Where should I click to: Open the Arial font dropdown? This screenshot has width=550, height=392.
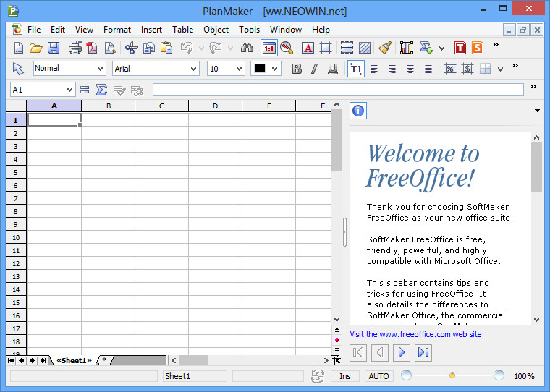click(x=193, y=69)
